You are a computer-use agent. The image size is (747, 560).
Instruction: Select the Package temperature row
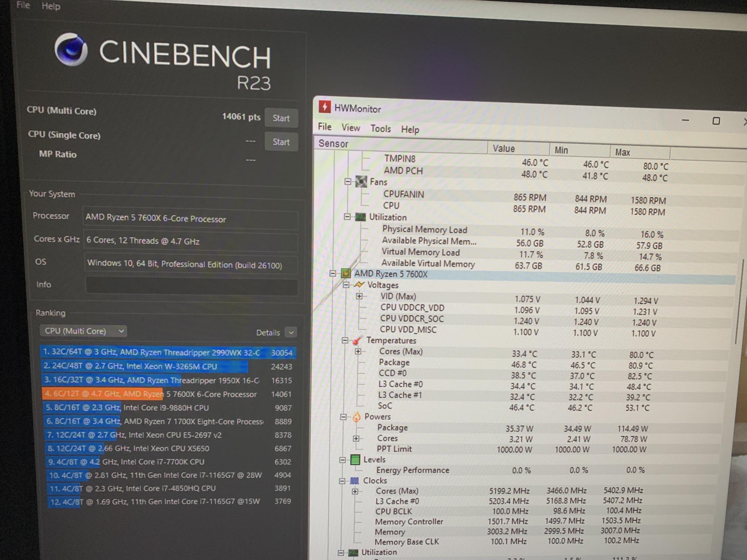(516, 363)
